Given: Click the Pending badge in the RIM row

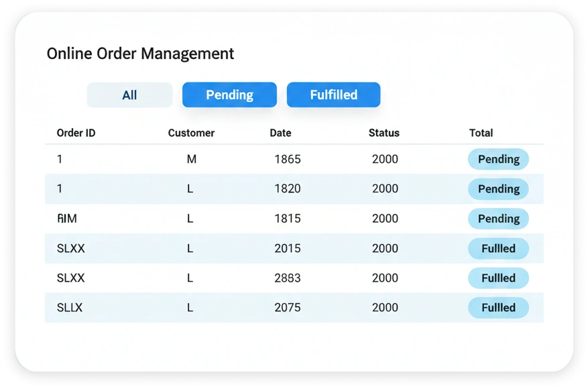Looking at the screenshot, I should (498, 219).
